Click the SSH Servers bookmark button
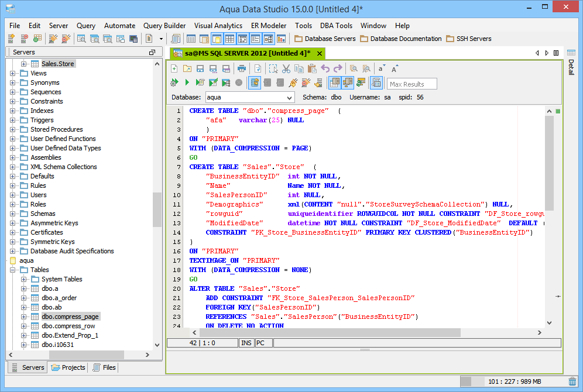 (469, 39)
